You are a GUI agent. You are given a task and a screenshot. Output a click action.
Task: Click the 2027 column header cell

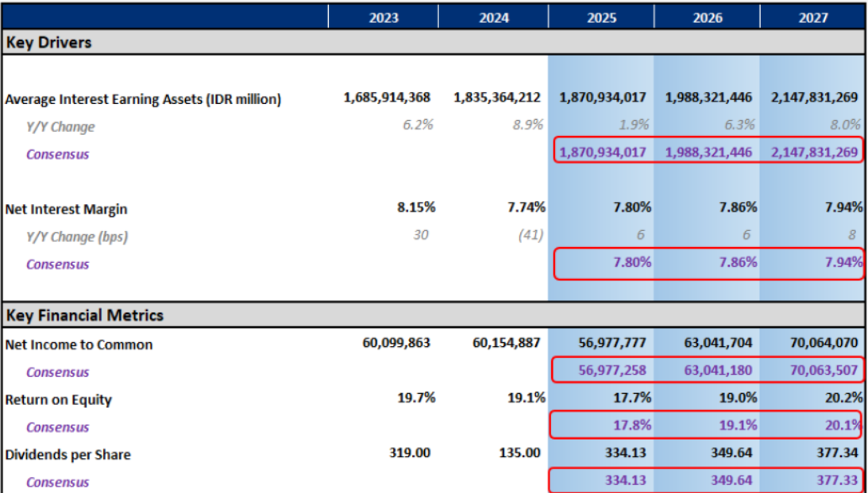tap(812, 17)
